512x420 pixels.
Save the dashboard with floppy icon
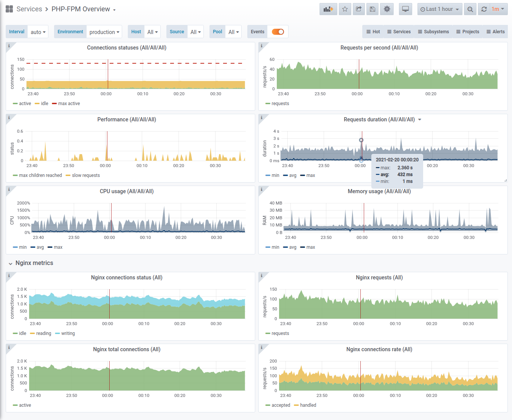click(372, 9)
